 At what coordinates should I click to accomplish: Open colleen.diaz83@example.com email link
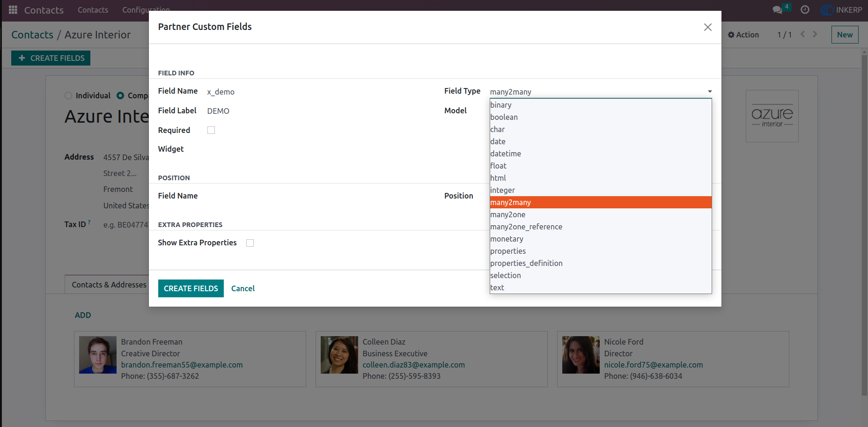point(414,365)
